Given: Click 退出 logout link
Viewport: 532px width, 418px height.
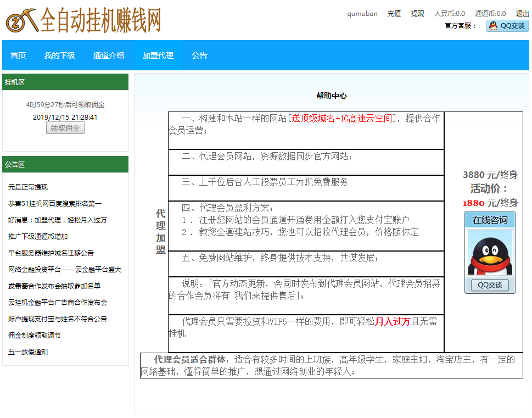Looking at the screenshot, I should click(x=522, y=14).
